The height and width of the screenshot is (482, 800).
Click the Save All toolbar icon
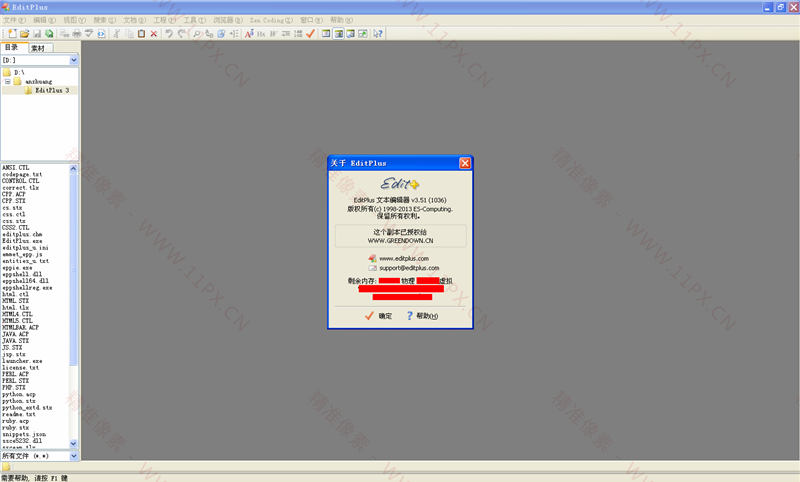[49, 34]
